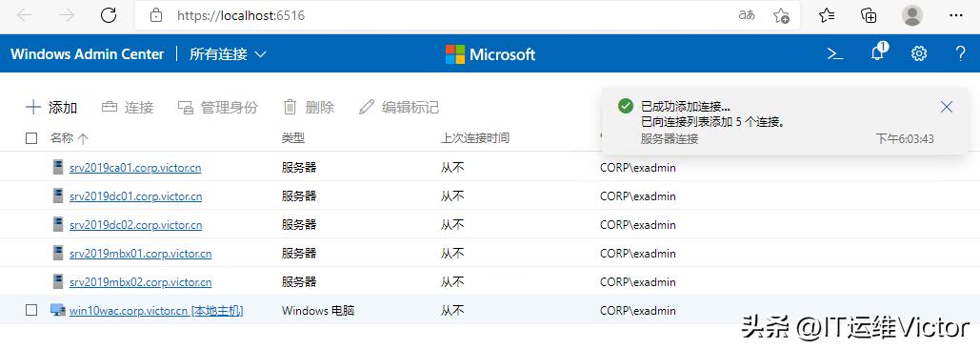The image size is (980, 350).
Task: Click the 服务器 type cell of srv2019mbx01
Action: [x=299, y=254]
